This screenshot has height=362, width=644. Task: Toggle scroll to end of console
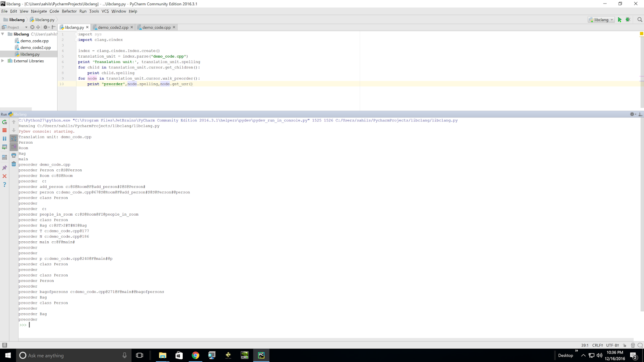[x=14, y=147]
